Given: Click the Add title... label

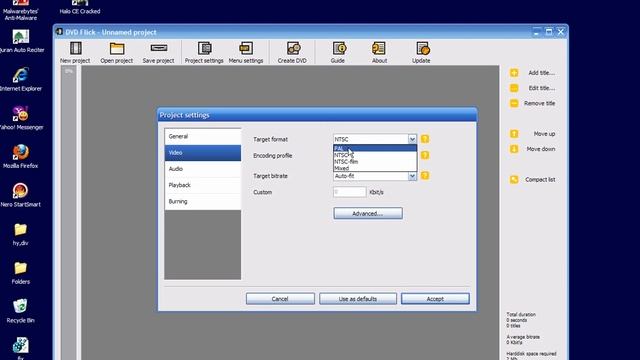Looking at the screenshot, I should pos(541,73).
